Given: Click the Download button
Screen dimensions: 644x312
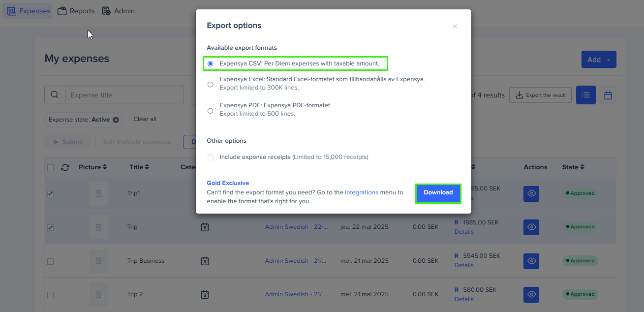Looking at the screenshot, I should point(438,193).
